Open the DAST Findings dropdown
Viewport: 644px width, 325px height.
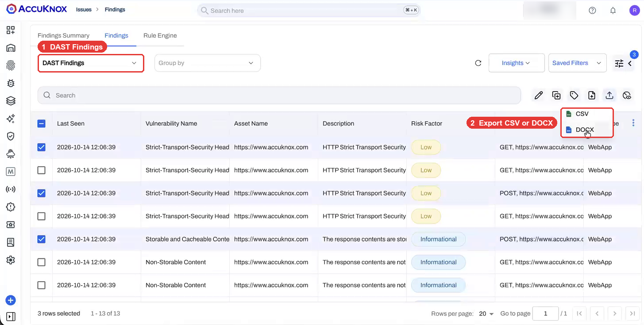tap(91, 63)
